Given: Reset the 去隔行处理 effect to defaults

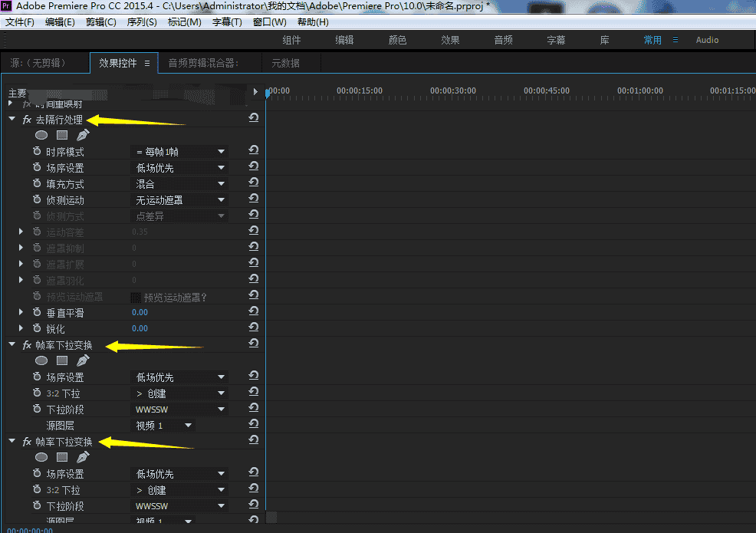Looking at the screenshot, I should click(253, 117).
